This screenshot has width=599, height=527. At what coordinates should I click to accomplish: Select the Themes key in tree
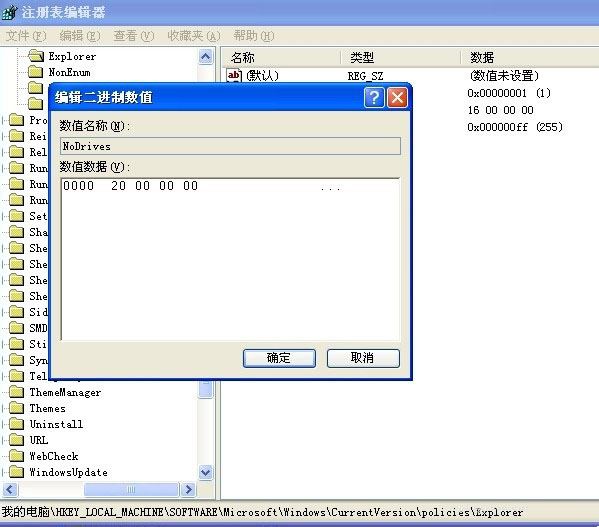coord(47,408)
